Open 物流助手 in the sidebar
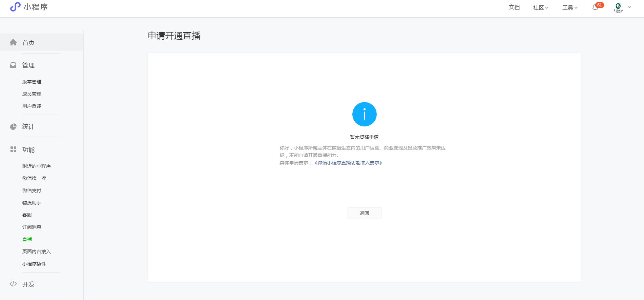 click(x=32, y=203)
